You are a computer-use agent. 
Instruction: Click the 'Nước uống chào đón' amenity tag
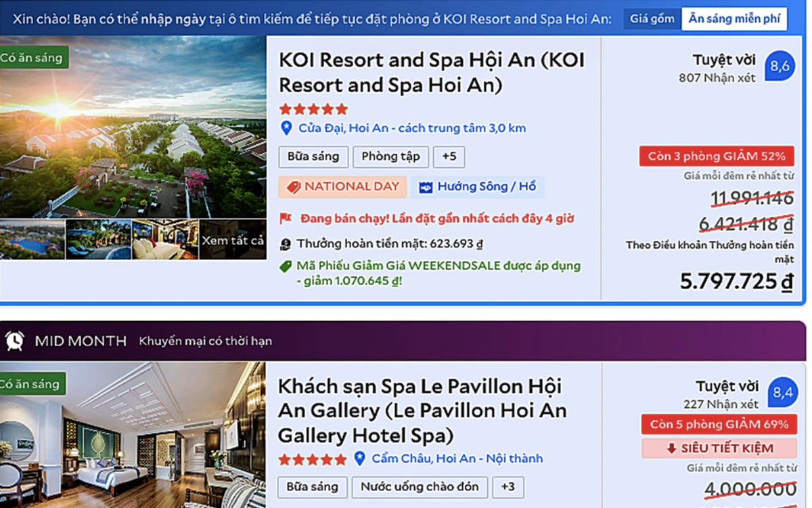(x=420, y=486)
